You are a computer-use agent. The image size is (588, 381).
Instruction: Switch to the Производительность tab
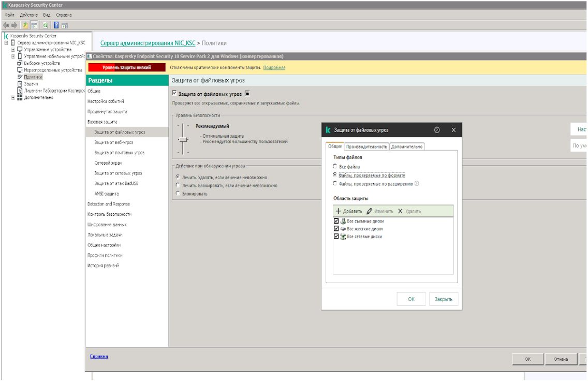pyautogui.click(x=366, y=146)
